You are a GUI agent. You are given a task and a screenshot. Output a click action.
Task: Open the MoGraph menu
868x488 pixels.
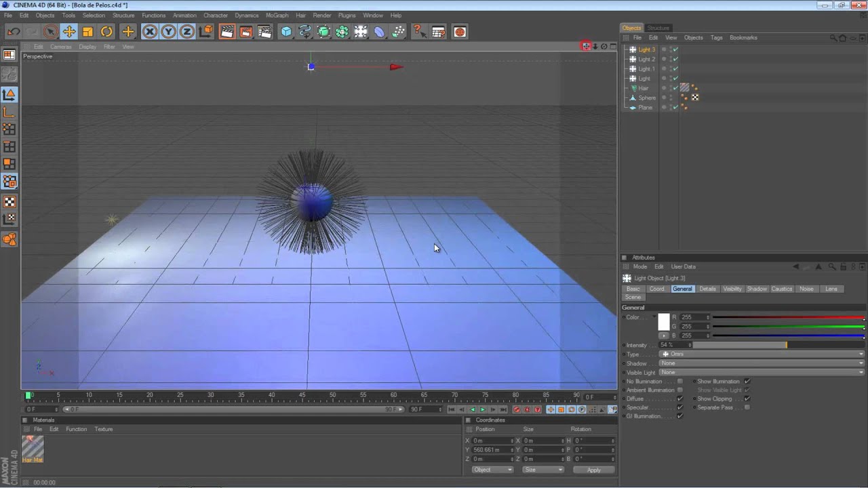[x=277, y=15]
